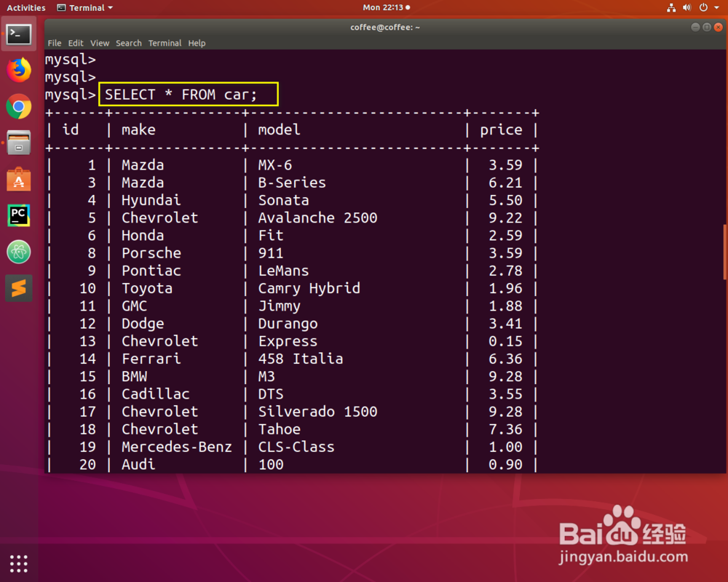
Task: Click the 'price' column header
Action: 501,130
